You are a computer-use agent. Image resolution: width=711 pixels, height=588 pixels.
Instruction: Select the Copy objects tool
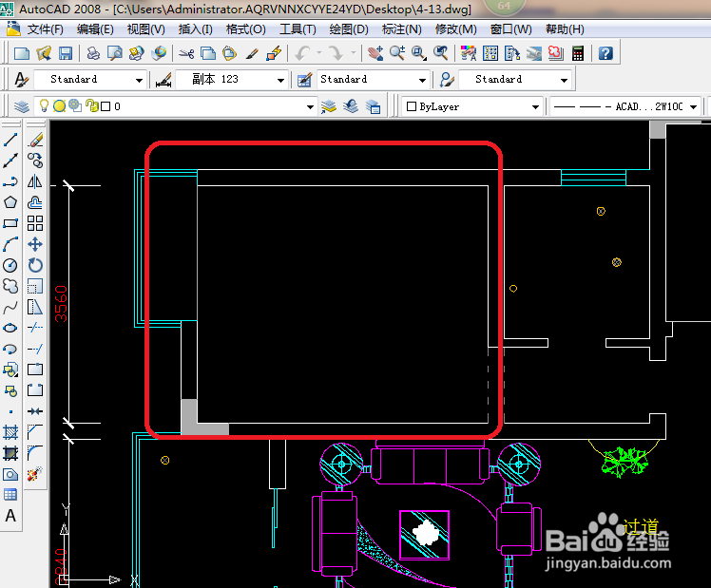pyautogui.click(x=35, y=161)
